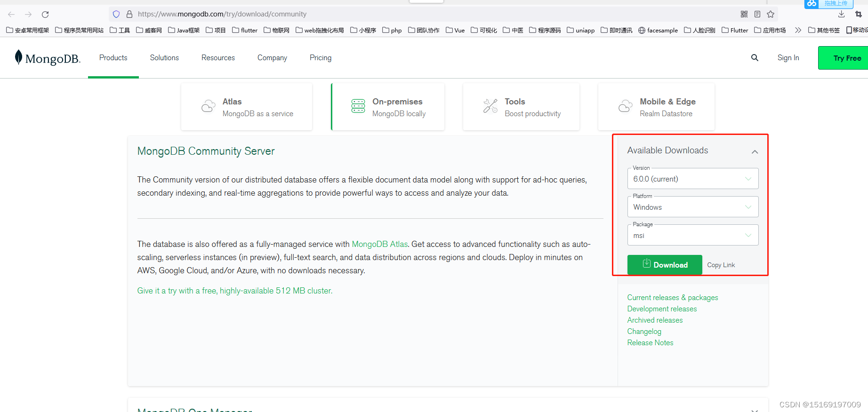Open Development releases link
This screenshot has height=412, width=868.
pyautogui.click(x=662, y=309)
